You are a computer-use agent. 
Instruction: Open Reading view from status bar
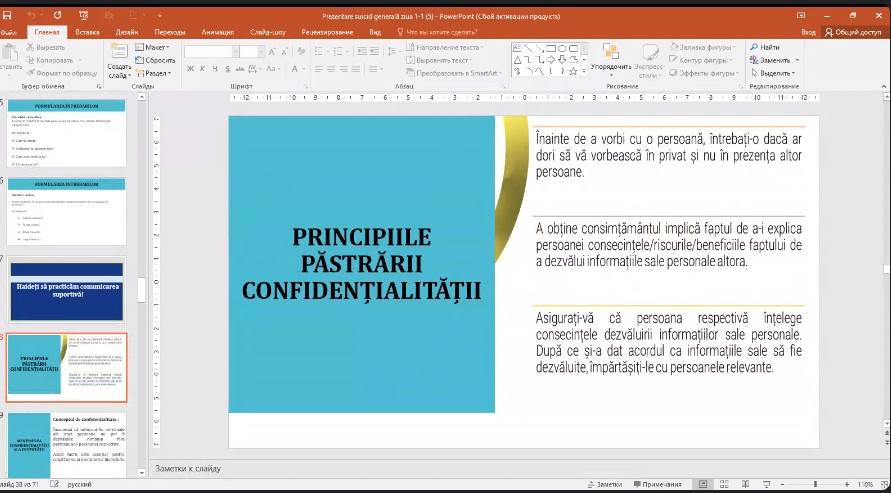coord(745,484)
